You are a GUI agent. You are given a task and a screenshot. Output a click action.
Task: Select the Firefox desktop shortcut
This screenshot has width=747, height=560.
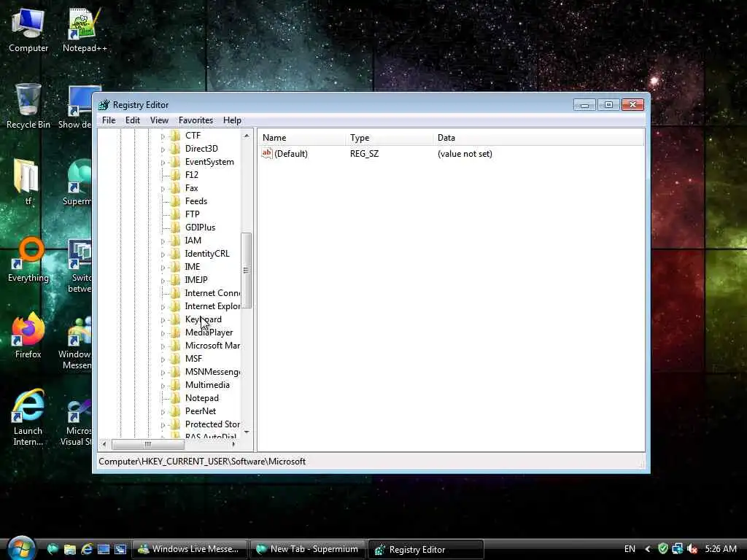click(28, 335)
